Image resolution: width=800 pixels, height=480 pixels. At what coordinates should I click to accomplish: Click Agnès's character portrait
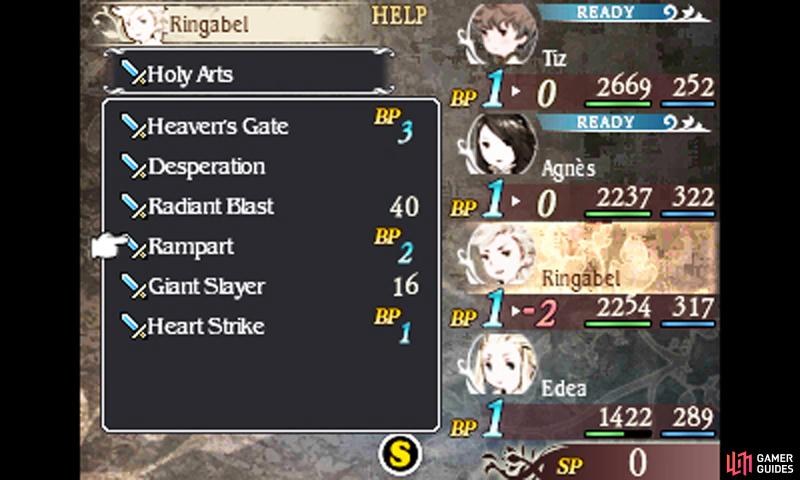502,144
